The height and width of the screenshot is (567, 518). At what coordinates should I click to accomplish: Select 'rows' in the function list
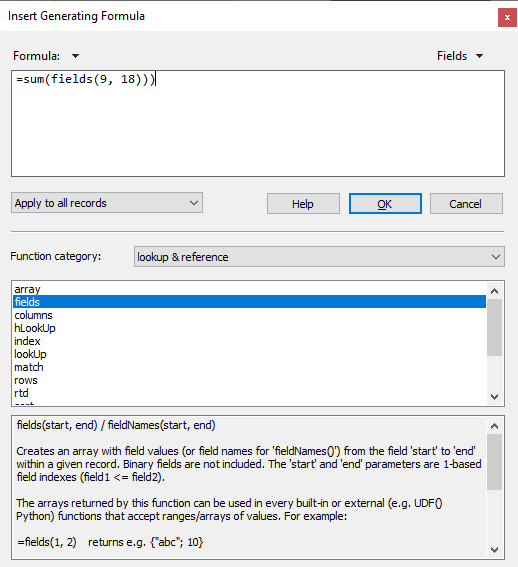coord(249,380)
